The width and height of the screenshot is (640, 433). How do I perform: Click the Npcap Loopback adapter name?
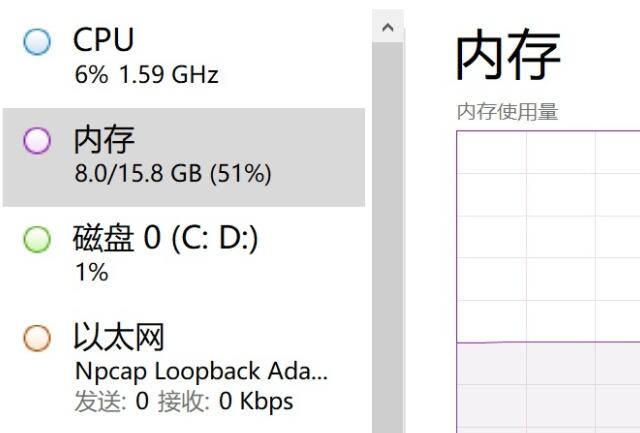[x=201, y=371]
